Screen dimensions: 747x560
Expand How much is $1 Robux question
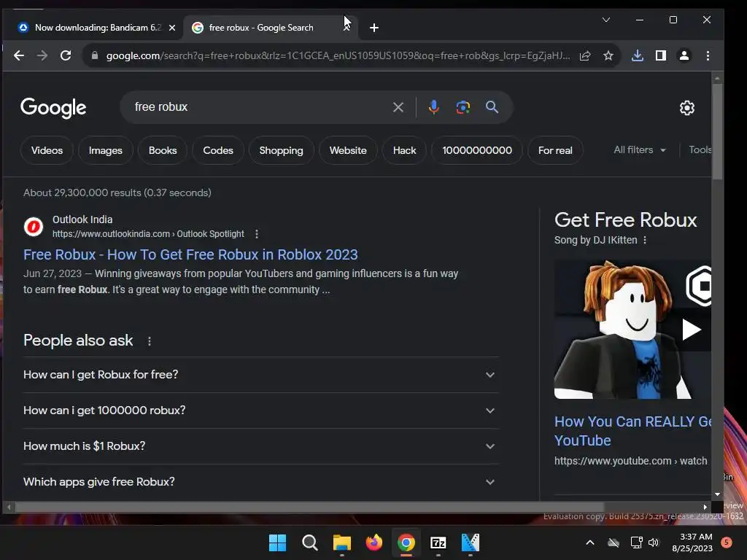pos(260,446)
